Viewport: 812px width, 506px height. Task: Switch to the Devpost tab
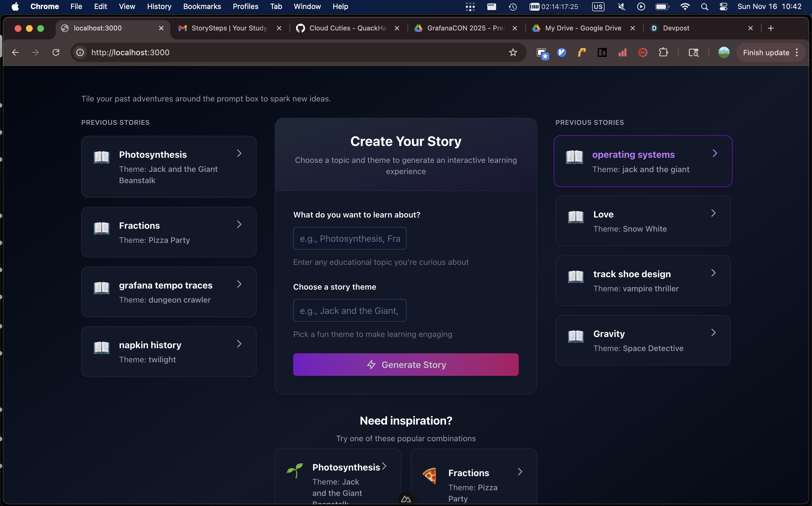pyautogui.click(x=676, y=28)
